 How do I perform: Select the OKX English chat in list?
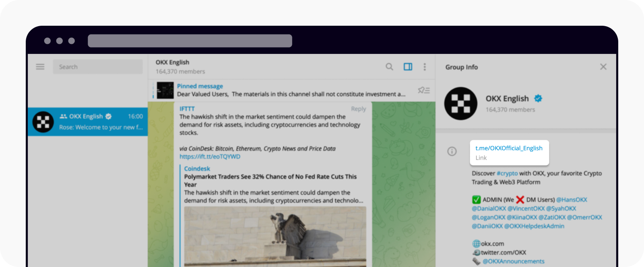click(88, 121)
